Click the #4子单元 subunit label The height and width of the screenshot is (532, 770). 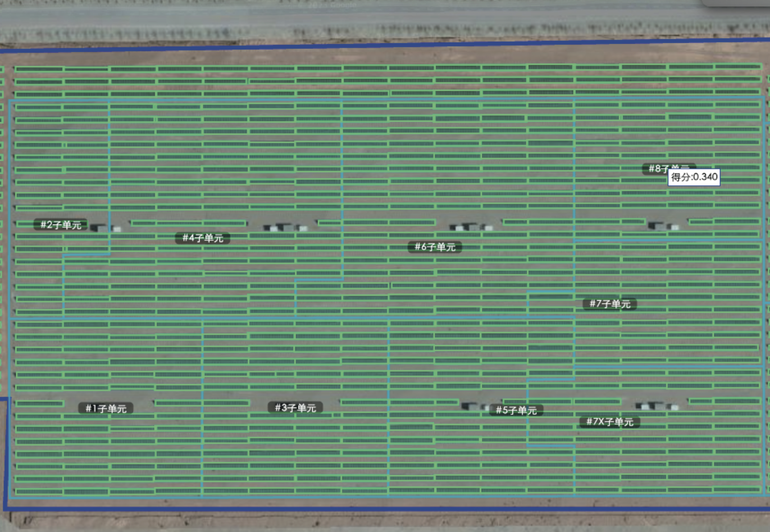(x=202, y=238)
